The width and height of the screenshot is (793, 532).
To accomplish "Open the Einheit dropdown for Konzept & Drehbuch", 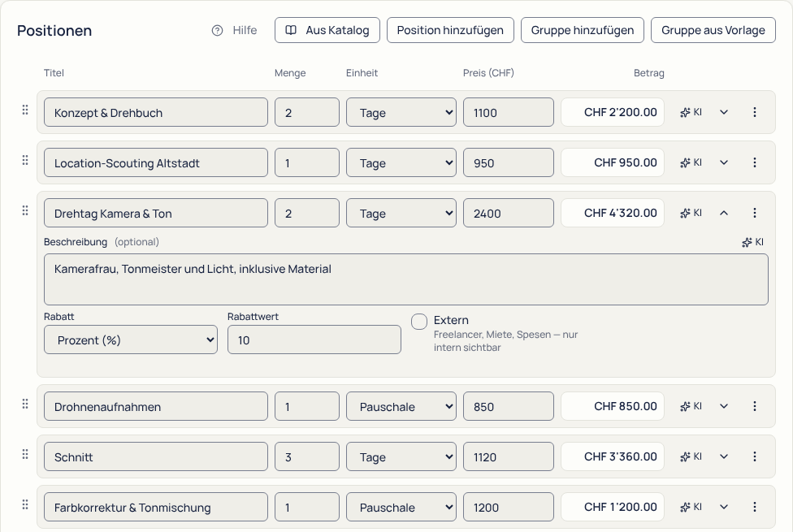I will click(x=401, y=112).
